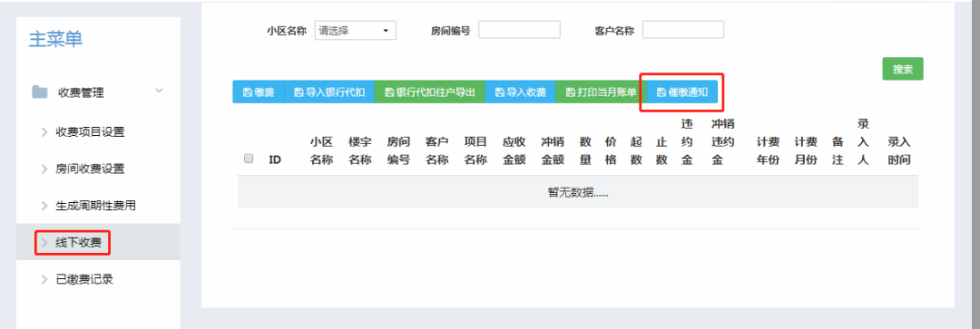
Task: Click the 银行代扣住户导出 button
Action: coord(430,92)
